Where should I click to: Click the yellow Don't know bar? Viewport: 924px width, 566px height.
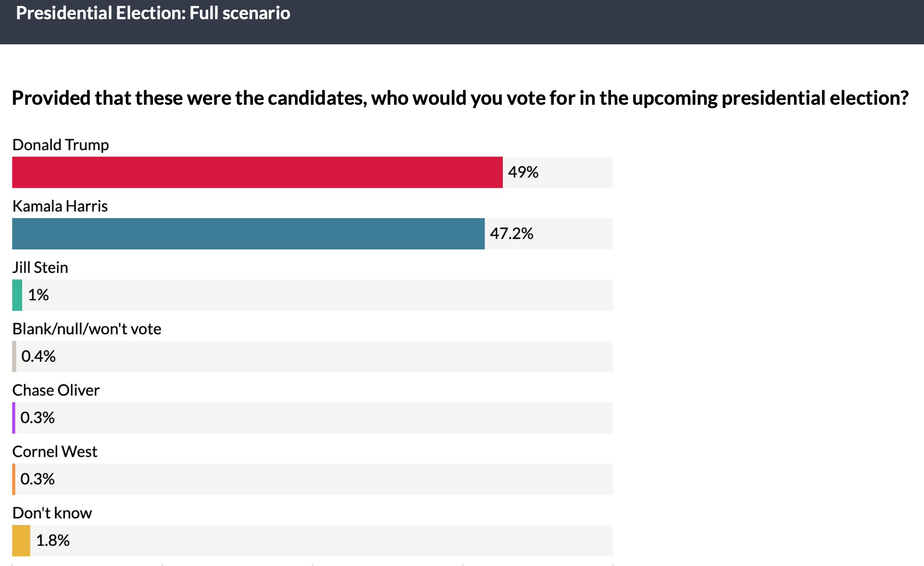(21, 541)
